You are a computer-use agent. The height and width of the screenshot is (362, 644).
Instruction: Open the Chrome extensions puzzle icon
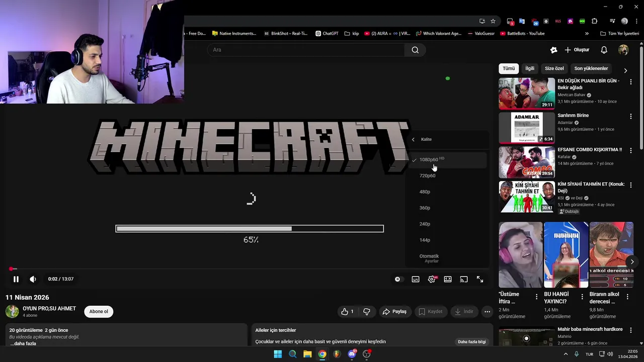click(595, 21)
